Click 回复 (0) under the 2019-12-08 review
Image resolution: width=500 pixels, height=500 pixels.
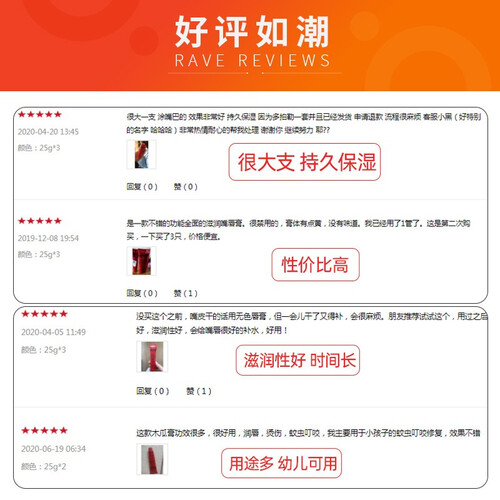142,293
